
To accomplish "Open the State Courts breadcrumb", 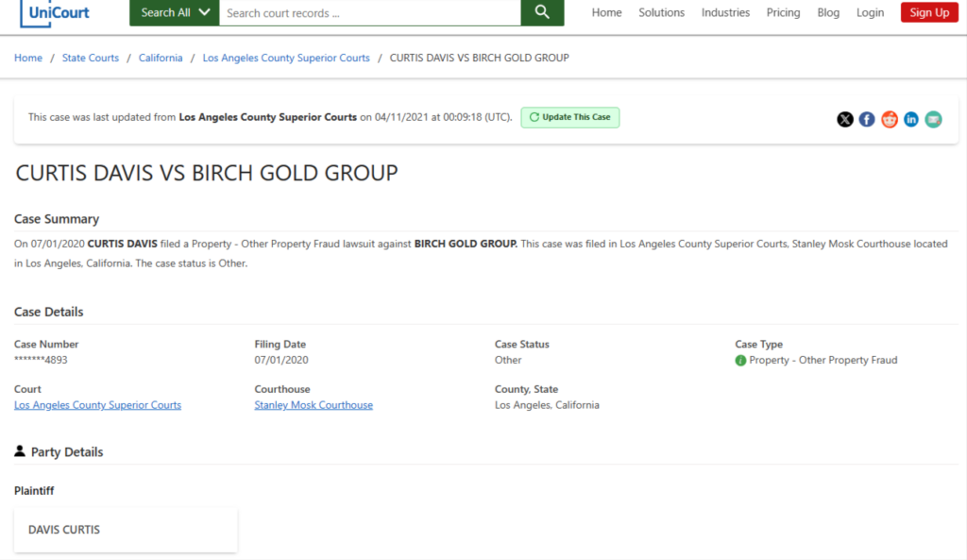I will (x=90, y=58).
